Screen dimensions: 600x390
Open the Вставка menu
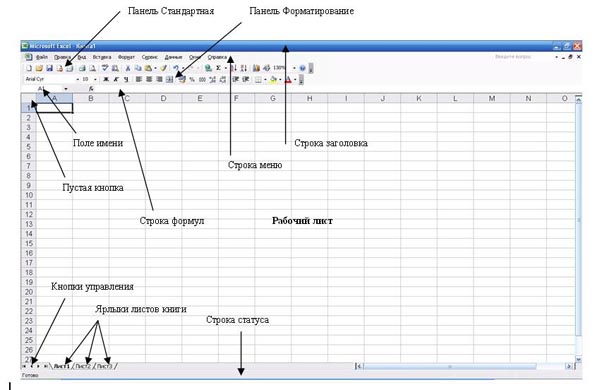point(102,57)
